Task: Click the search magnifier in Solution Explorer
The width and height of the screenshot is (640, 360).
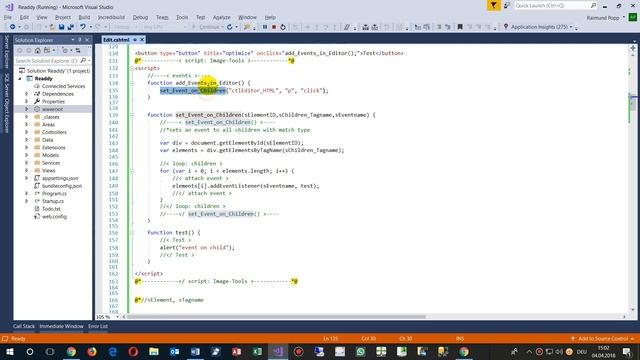Action: point(83,61)
